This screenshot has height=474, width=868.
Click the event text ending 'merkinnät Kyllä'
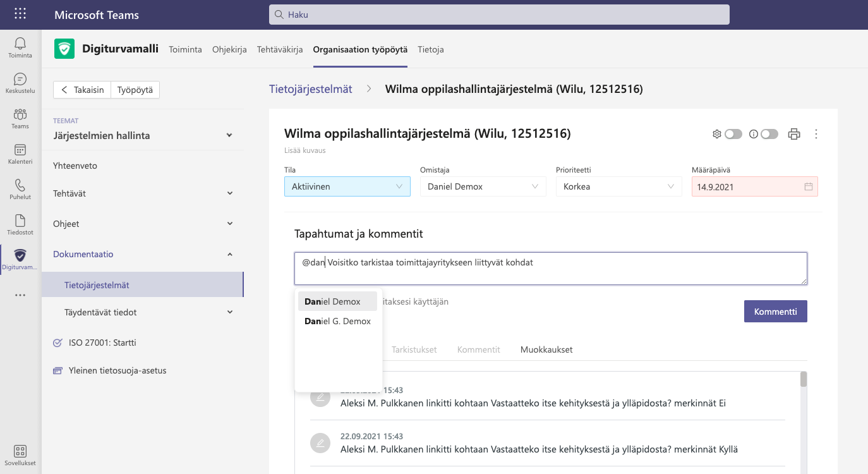[x=539, y=449]
